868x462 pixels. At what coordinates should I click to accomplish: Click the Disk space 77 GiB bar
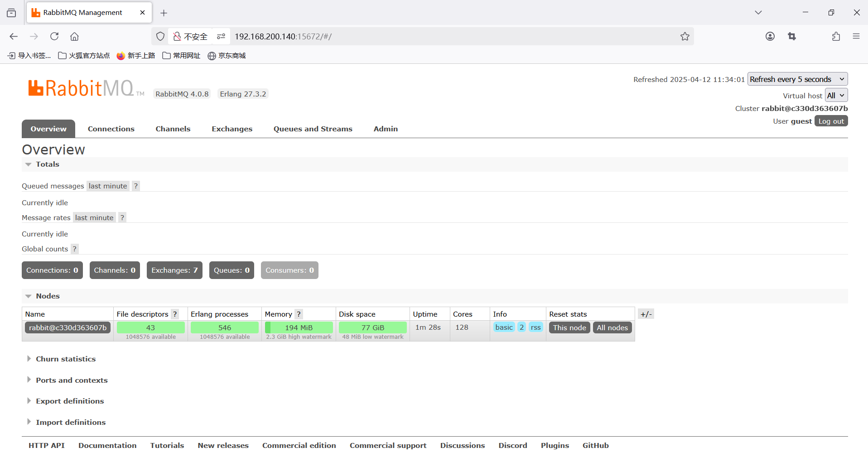(373, 327)
